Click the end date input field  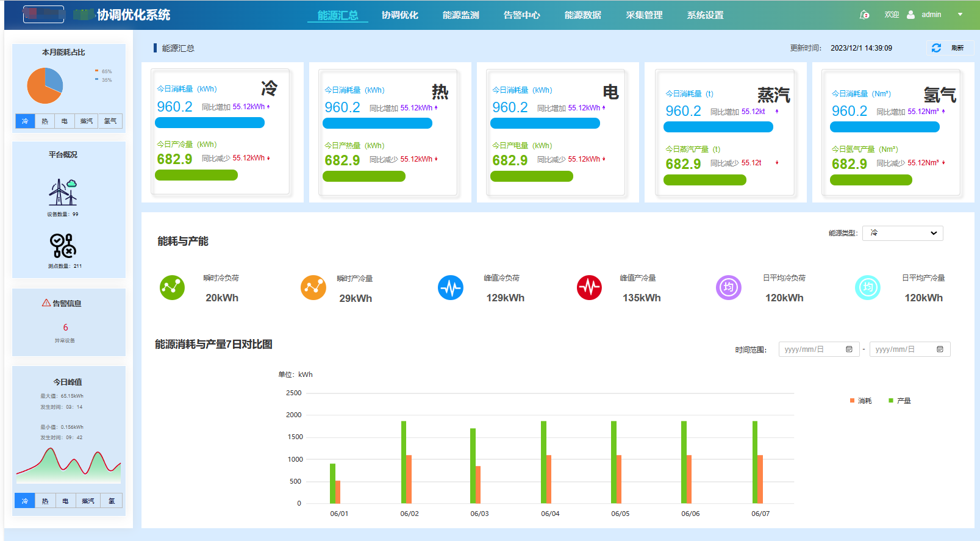[910, 349]
